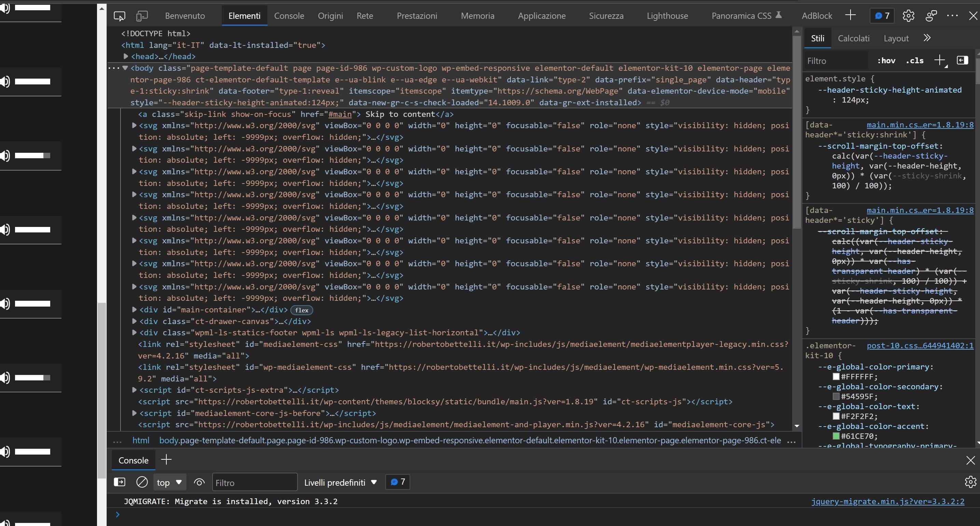Viewport: 980px width, 526px height.
Task: Click the #61CE70 accent color swatch
Action: click(836, 436)
